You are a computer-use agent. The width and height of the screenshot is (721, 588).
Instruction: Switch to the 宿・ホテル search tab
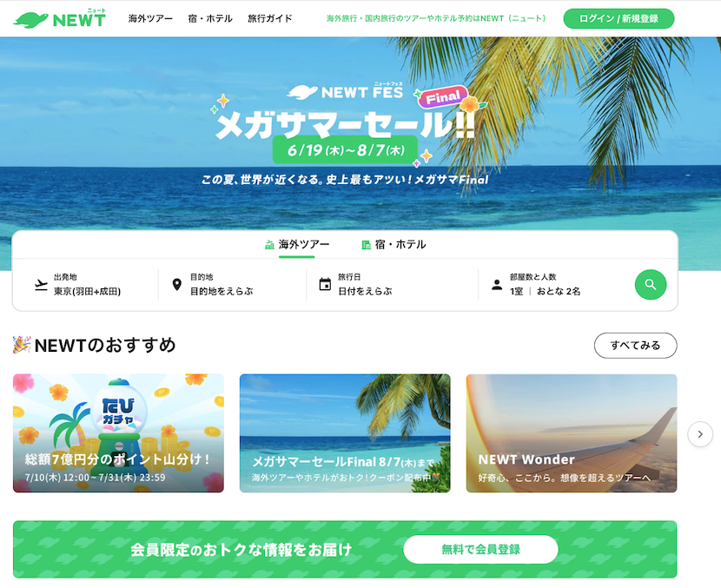(x=394, y=245)
